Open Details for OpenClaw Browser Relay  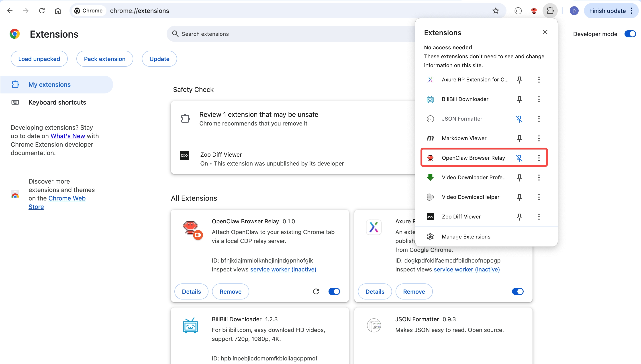[x=191, y=291]
